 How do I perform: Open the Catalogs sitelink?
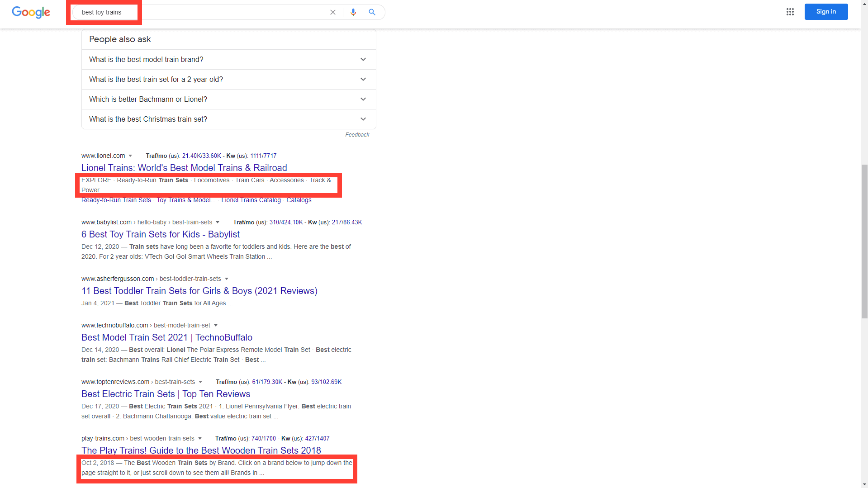coord(299,200)
